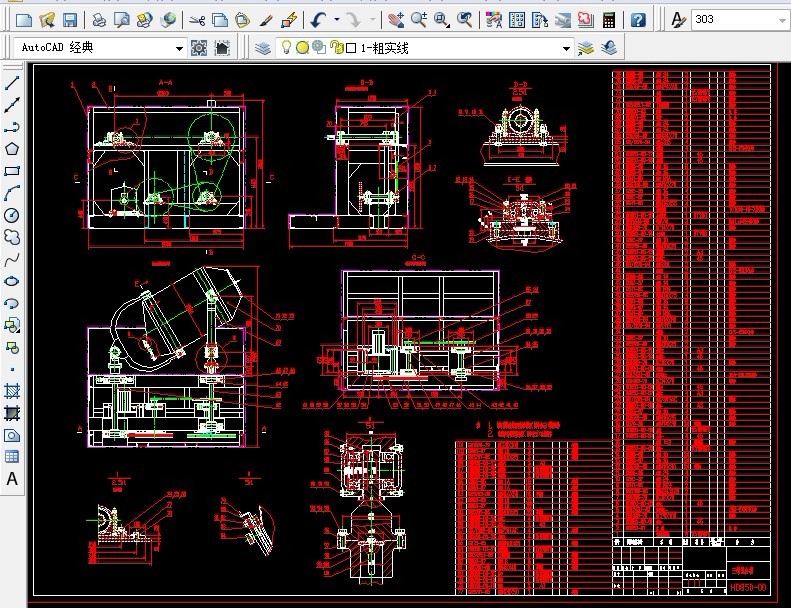Click the Plot print icon

pyautogui.click(x=98, y=19)
